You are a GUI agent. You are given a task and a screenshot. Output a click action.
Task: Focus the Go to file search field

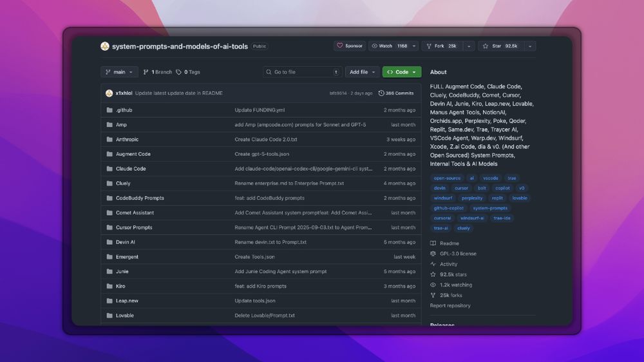(302, 72)
